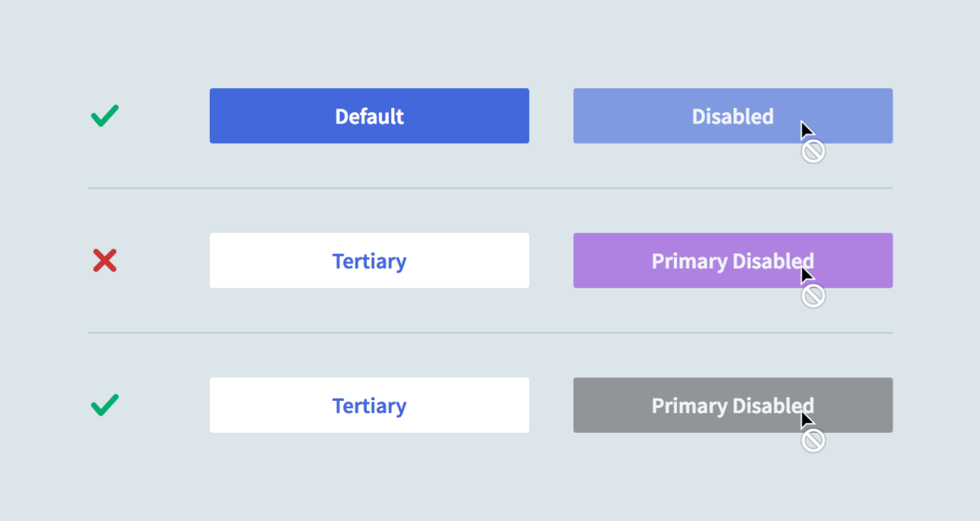This screenshot has height=521, width=980.
Task: Click the red X mark icon
Action: point(105,261)
